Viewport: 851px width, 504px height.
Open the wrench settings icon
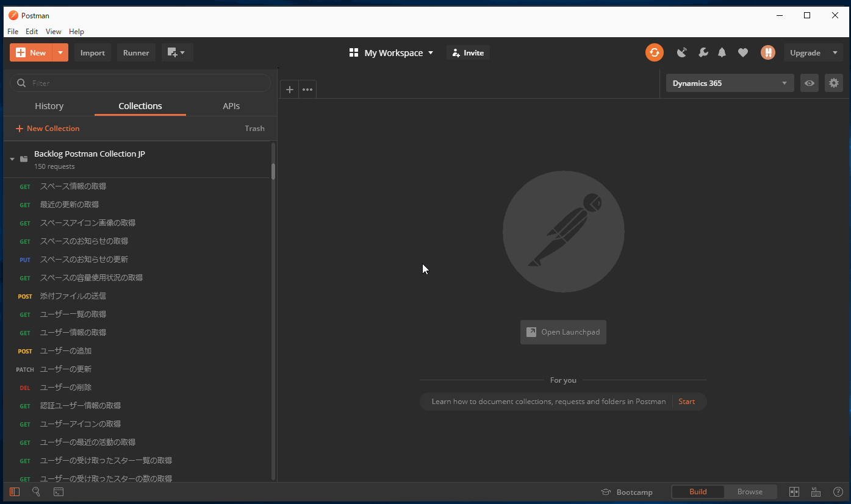(703, 52)
